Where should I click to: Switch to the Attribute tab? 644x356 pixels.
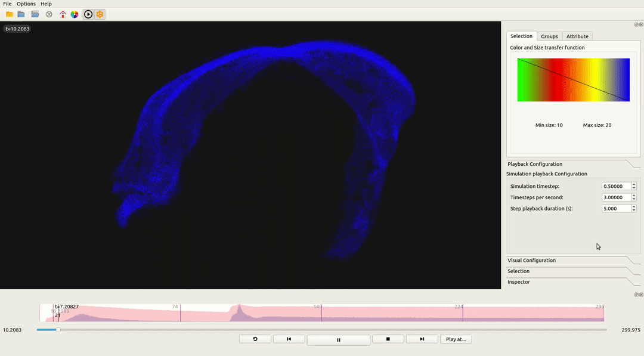coord(577,36)
